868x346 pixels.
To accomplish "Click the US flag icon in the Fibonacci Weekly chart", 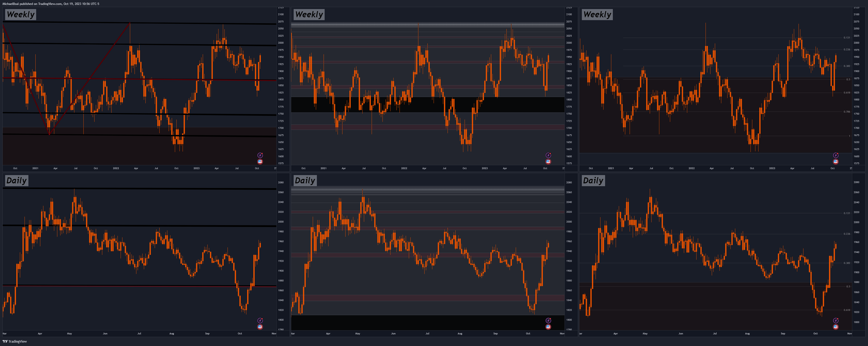I will tap(836, 162).
